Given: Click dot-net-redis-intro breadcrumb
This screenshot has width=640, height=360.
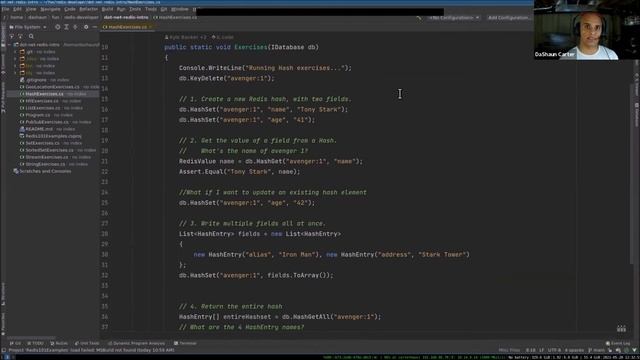Looking at the screenshot, I should coord(126,18).
